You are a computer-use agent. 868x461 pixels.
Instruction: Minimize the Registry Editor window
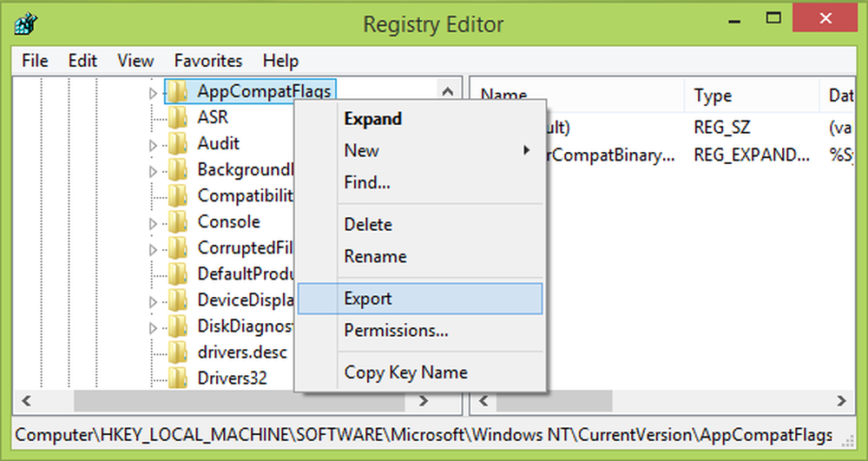(735, 22)
